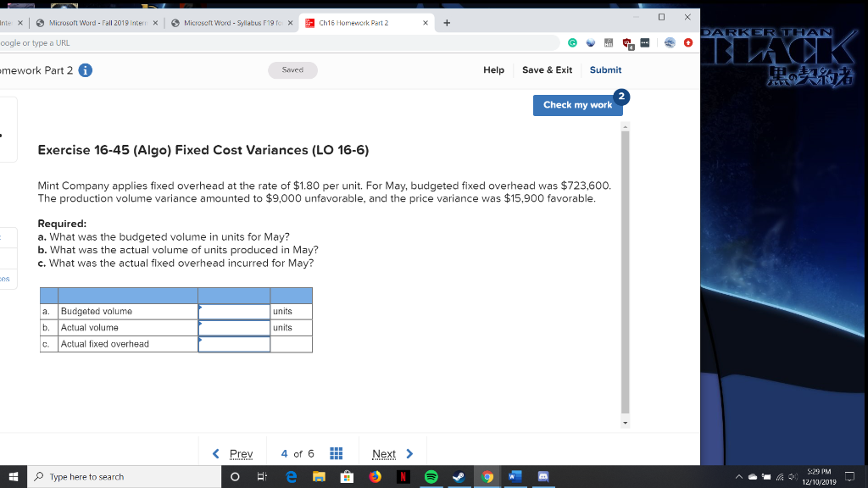Open Netflix from the taskbar
The width and height of the screenshot is (868, 488).
[x=403, y=476]
